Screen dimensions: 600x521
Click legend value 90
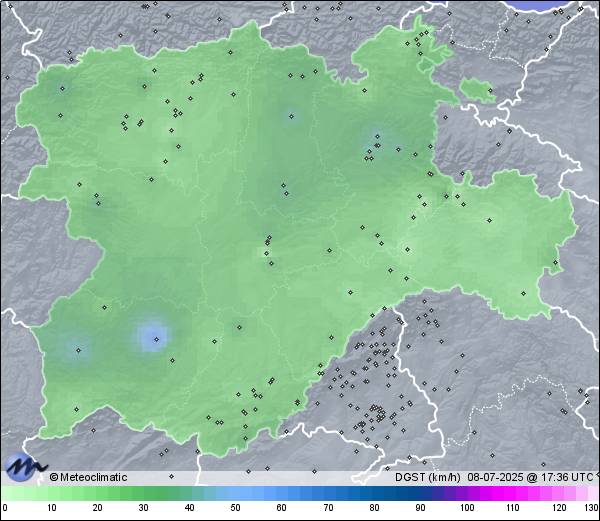coord(421,508)
